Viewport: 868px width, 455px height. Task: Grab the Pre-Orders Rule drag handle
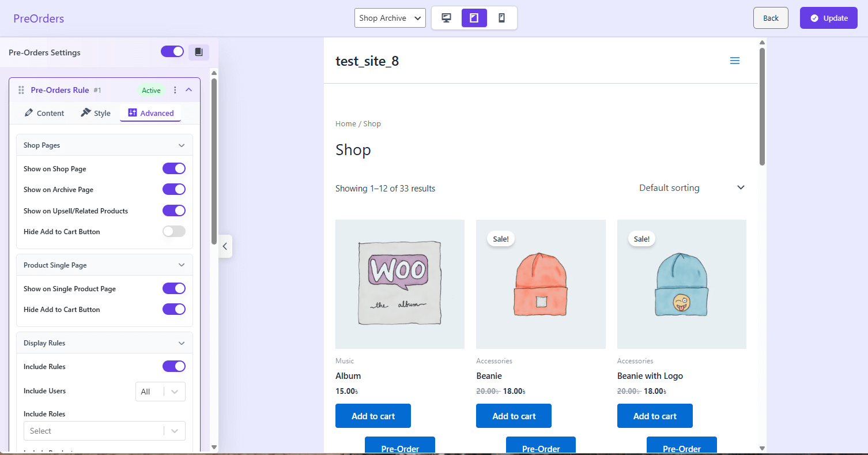21,90
